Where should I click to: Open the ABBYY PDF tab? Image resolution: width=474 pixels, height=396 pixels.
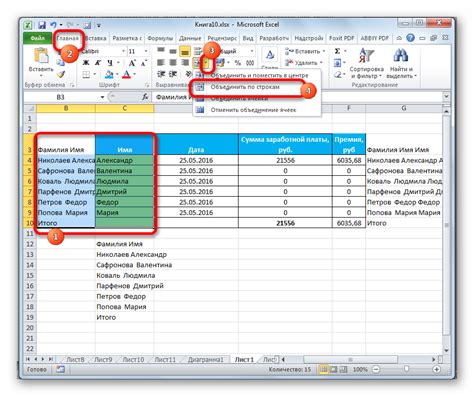pos(375,38)
